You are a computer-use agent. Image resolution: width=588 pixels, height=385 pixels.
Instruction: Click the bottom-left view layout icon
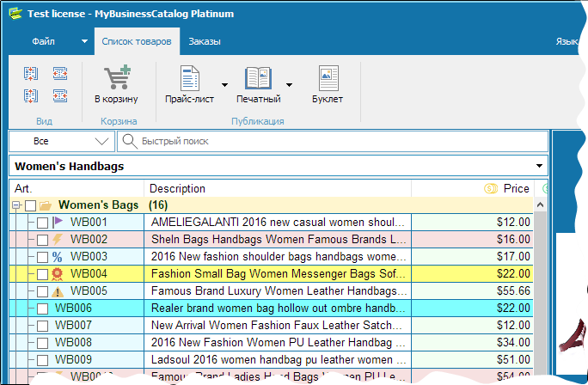30,95
